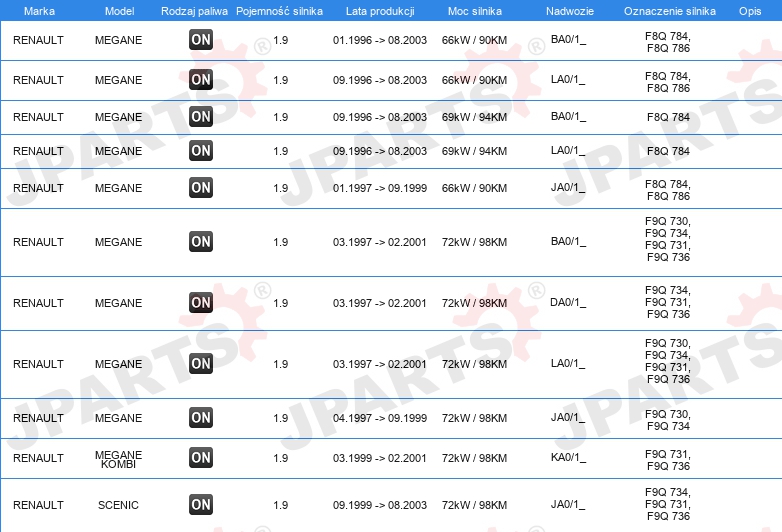Image resolution: width=782 pixels, height=532 pixels.
Task: Click F8Q 784 in the 69kW BA0/1_ row
Action: point(668,117)
